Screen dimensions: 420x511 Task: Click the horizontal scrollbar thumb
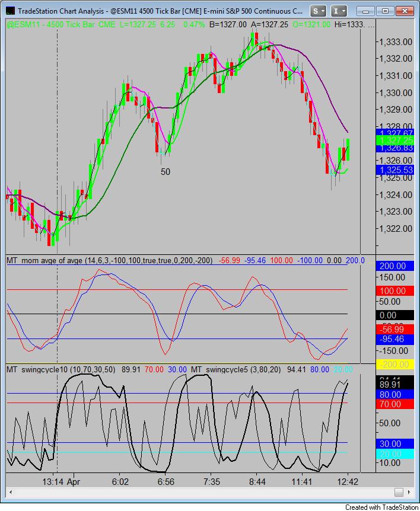[x=399, y=492]
